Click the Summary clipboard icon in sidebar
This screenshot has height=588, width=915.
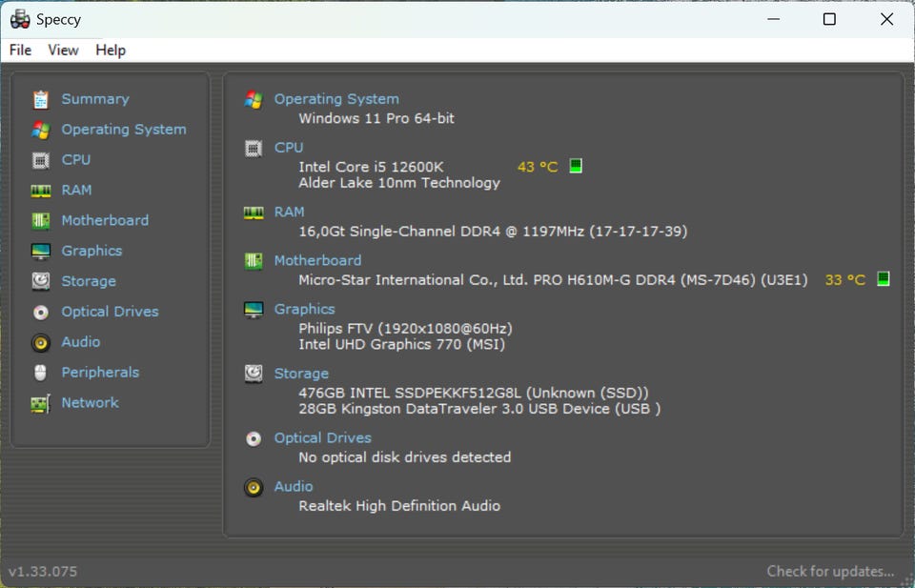[40, 100]
